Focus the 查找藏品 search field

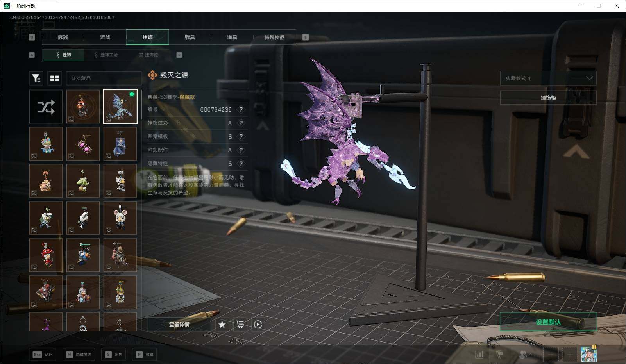click(x=104, y=78)
